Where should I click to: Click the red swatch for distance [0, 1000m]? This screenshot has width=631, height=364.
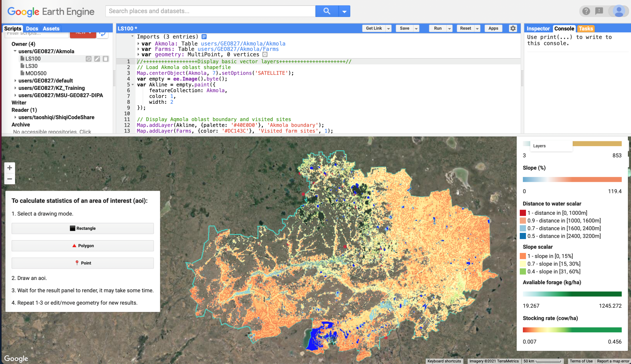click(523, 213)
